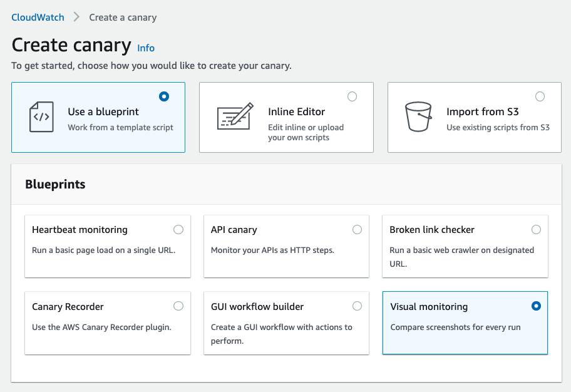The height and width of the screenshot is (392, 571).
Task: Open the CloudWatch breadcrumb link
Action: tap(37, 18)
